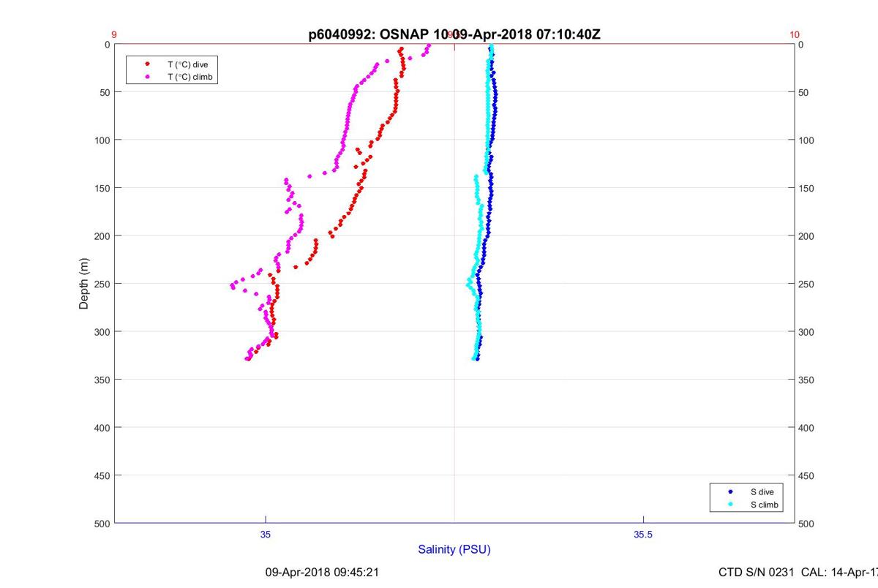
Task: Click '450' on the left depth axis
Action: 102,476
